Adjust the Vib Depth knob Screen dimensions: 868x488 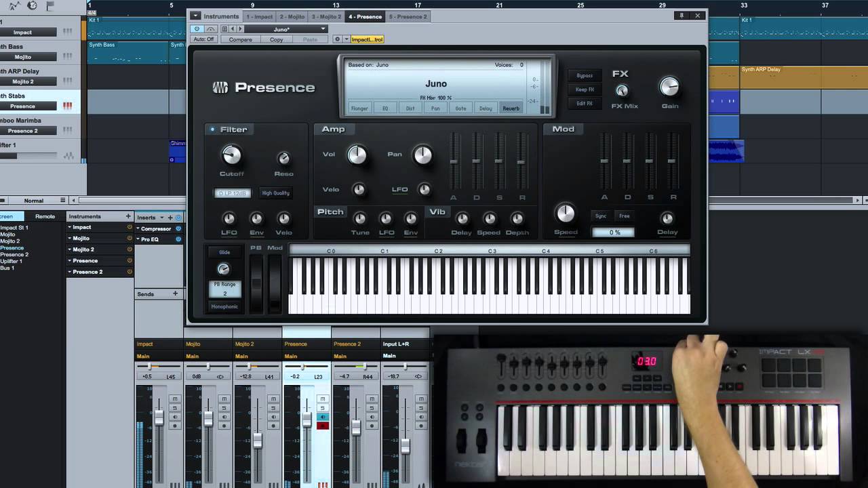[517, 218]
